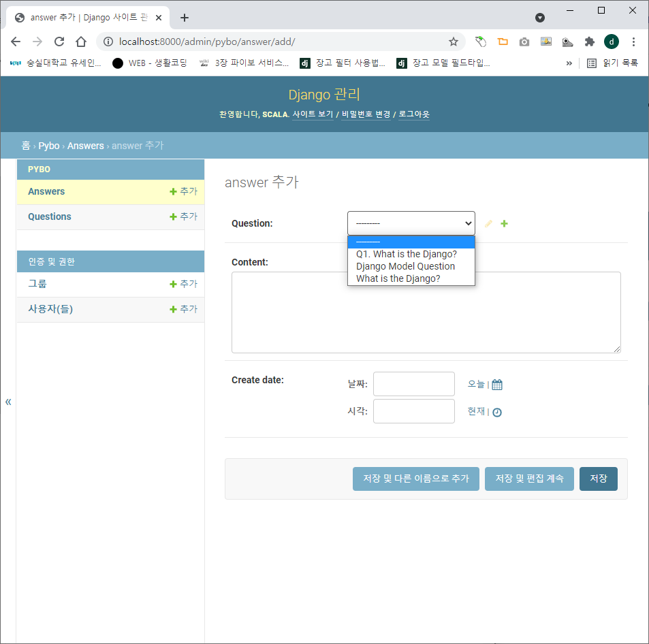Click 추가 next to Answers

click(x=184, y=191)
